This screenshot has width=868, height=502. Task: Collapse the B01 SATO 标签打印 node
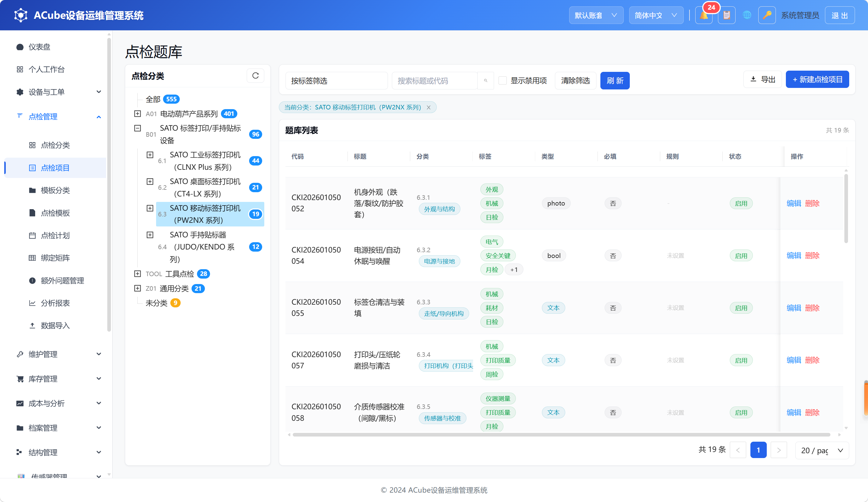(x=137, y=128)
